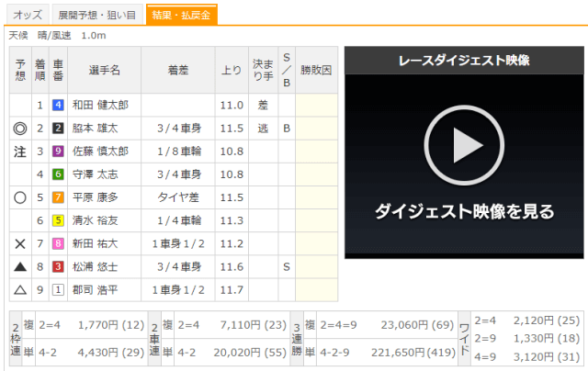Click 勝敗因 cell for 和田 健太郎
Image resolution: width=588 pixels, height=371 pixels.
316,105
